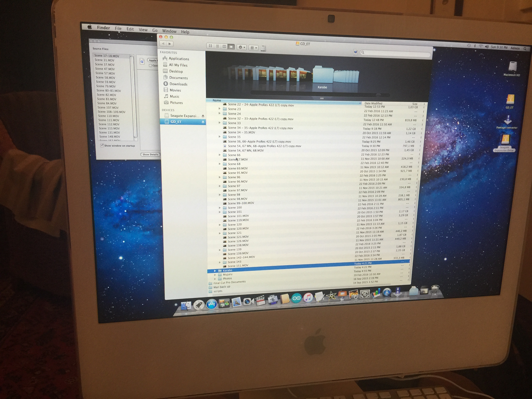Screen dimensions: 532x399
Task: Switch to icon view in Finder toolbar
Action: pyautogui.click(x=210, y=46)
